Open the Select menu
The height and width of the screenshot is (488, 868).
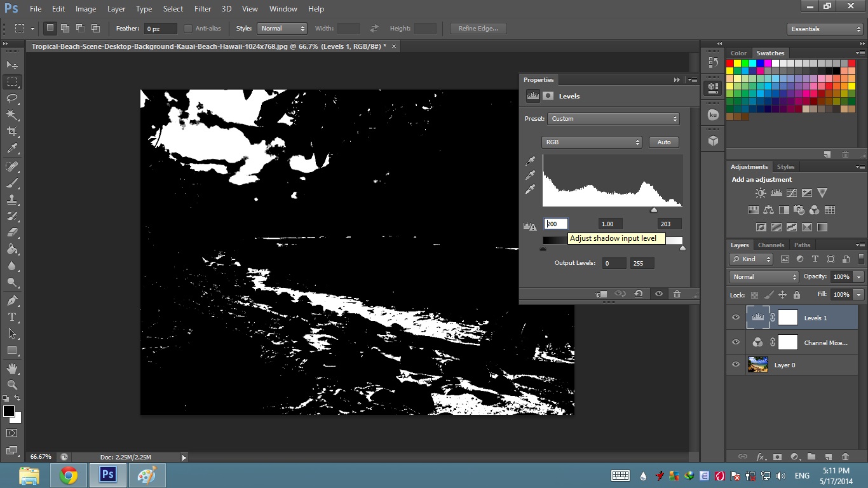pos(173,9)
